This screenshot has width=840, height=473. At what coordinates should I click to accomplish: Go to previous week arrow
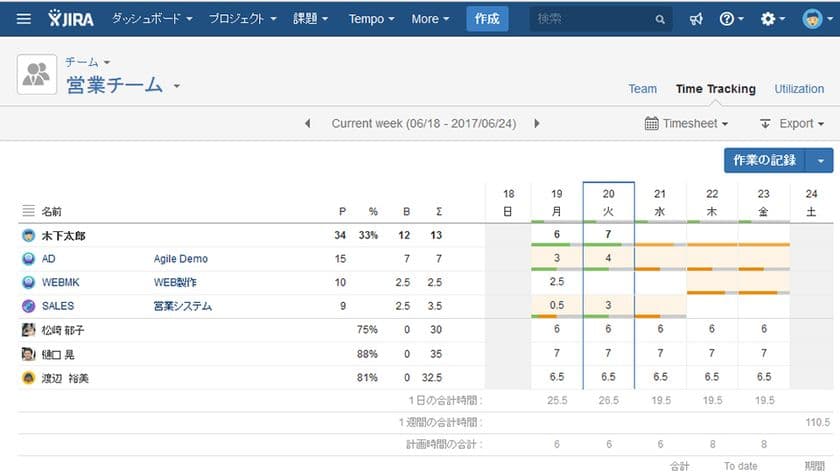[308, 124]
